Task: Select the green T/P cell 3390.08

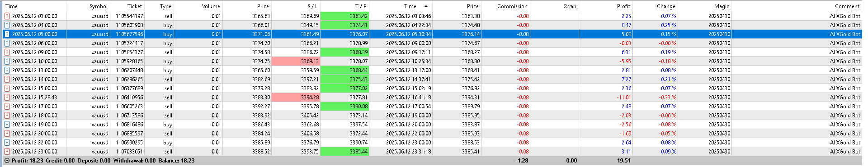Action: tap(344, 107)
